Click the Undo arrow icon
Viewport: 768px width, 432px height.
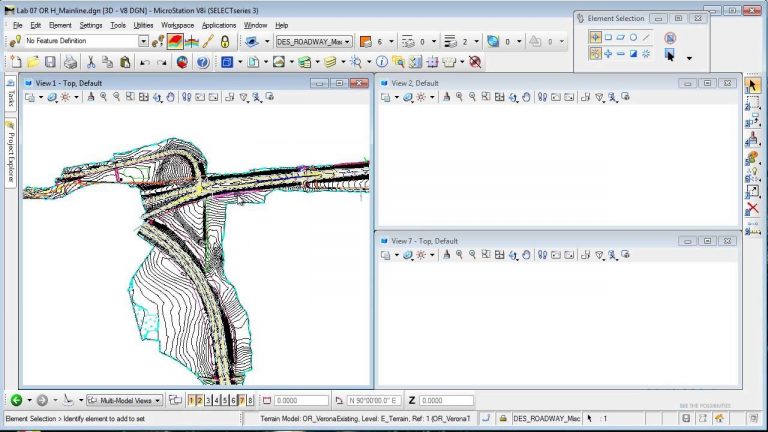[146, 62]
